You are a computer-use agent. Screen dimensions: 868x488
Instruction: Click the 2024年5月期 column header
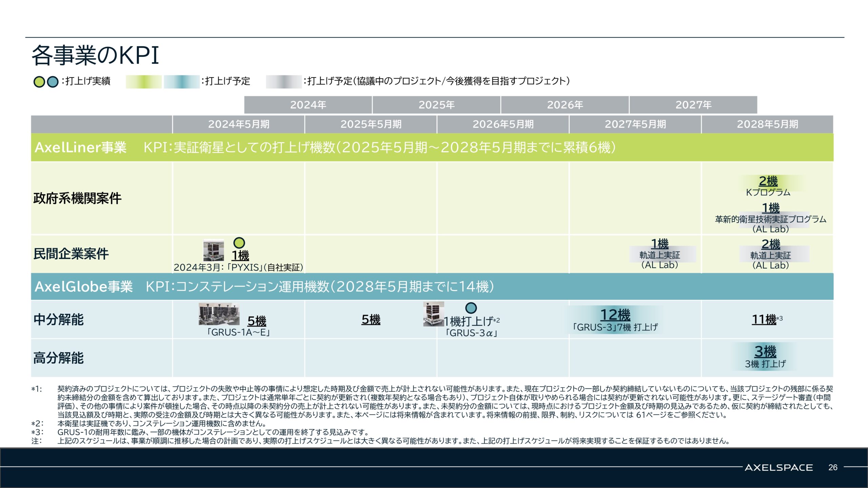point(239,124)
